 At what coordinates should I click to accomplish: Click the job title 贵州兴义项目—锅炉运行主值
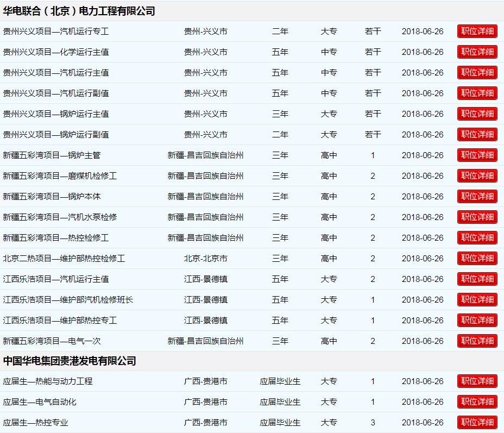56,114
